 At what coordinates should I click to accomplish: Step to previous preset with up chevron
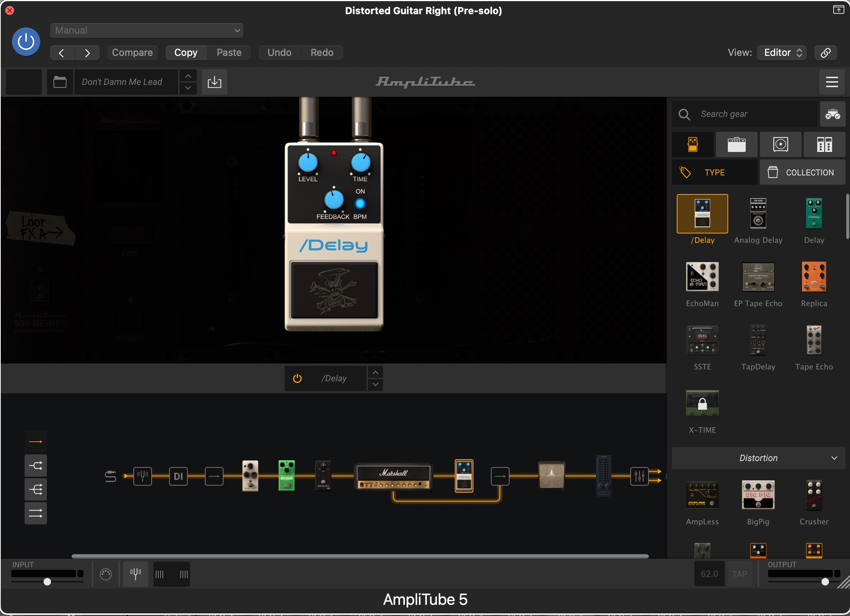(x=188, y=76)
